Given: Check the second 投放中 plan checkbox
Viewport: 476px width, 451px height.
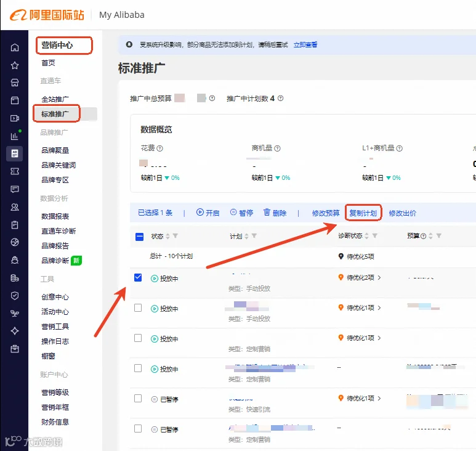Looking at the screenshot, I should [138, 308].
